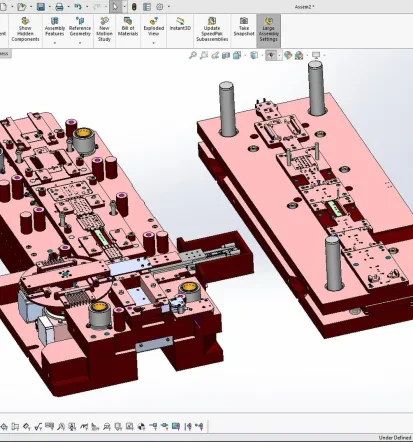This screenshot has height=442, width=413.
Task: Click Bill of Materials
Action: 128,27
